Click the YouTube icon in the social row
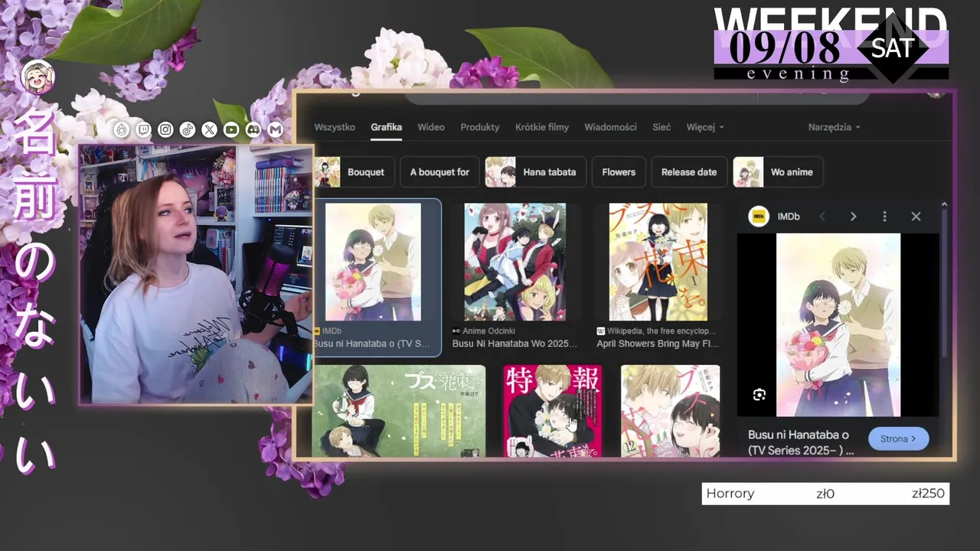Screen dimensions: 980x551 pos(231,129)
